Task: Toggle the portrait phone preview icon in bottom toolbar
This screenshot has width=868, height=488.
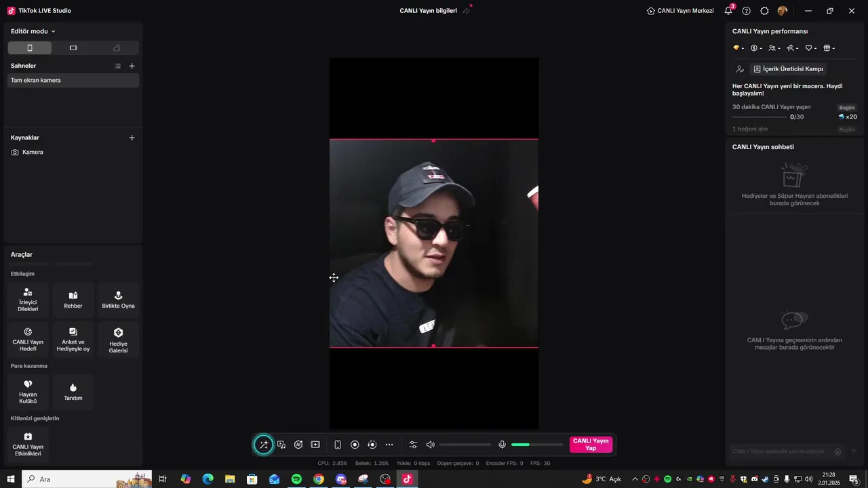Action: click(x=338, y=445)
